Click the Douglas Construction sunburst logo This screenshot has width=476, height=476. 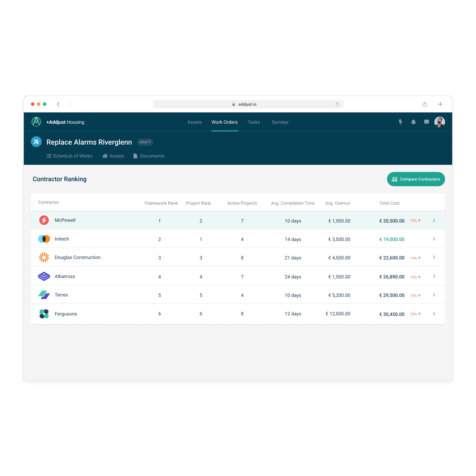[x=44, y=257]
